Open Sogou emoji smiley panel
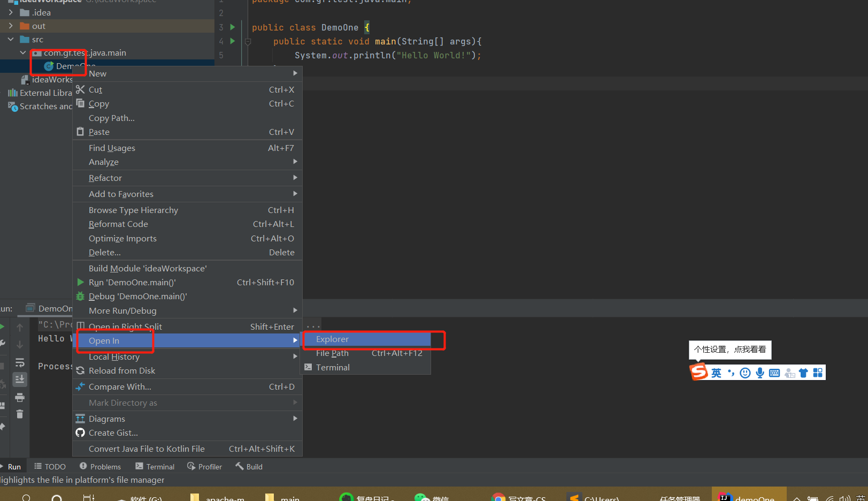 (745, 373)
